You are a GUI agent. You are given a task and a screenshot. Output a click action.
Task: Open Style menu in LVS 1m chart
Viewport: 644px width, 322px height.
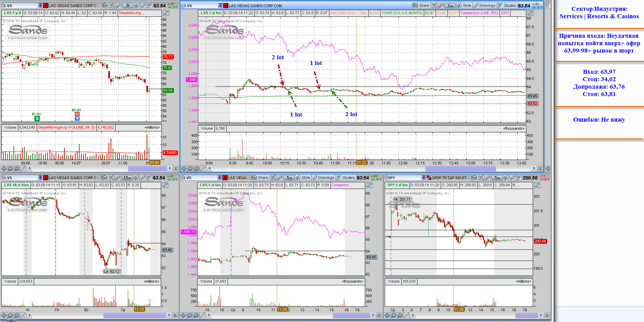pos(464,6)
